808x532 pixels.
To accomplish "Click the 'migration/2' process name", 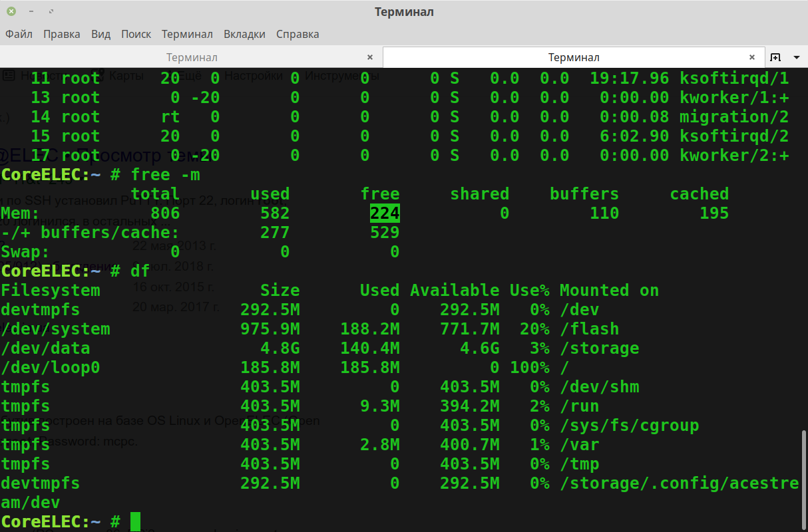I will click(x=734, y=116).
